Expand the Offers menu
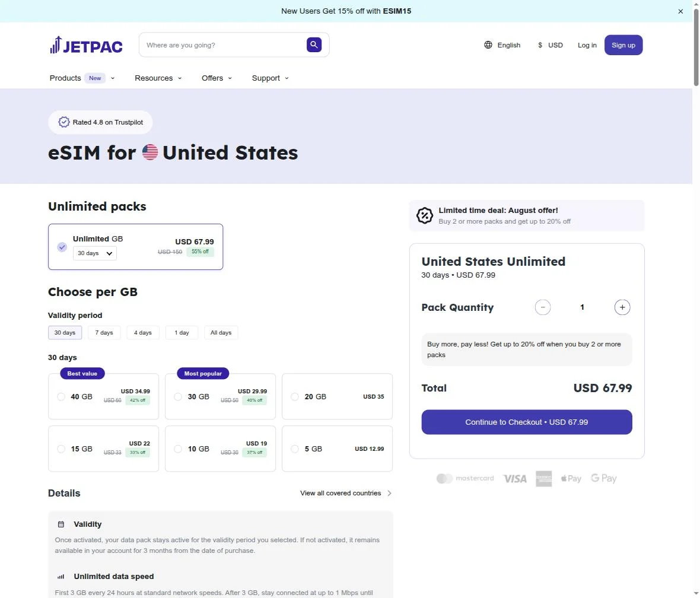The width and height of the screenshot is (700, 598). [217, 78]
